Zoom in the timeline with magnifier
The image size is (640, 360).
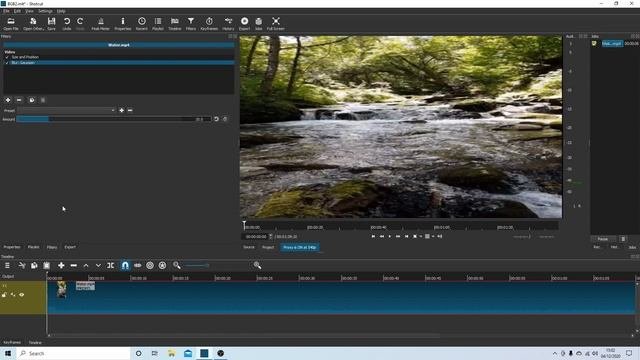pos(257,265)
